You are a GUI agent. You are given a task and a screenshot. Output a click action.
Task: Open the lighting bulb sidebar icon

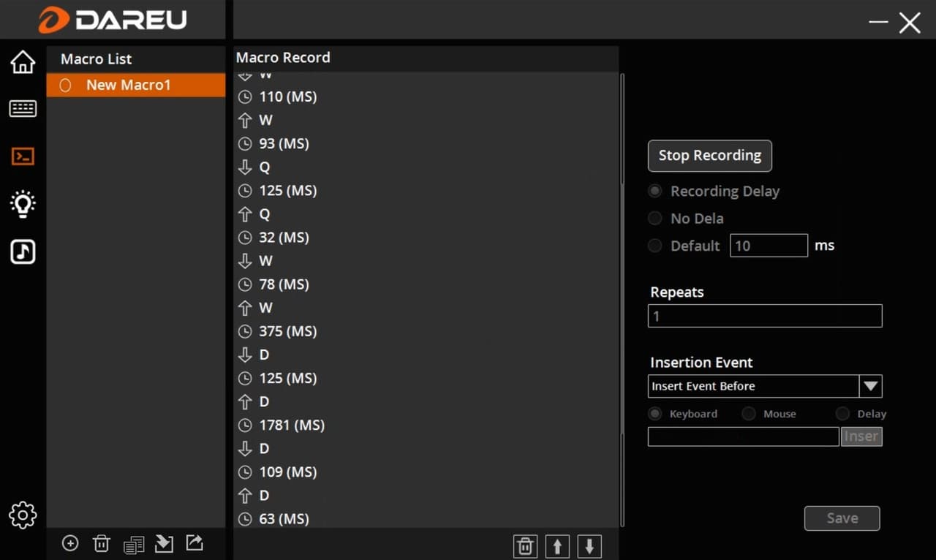click(23, 204)
